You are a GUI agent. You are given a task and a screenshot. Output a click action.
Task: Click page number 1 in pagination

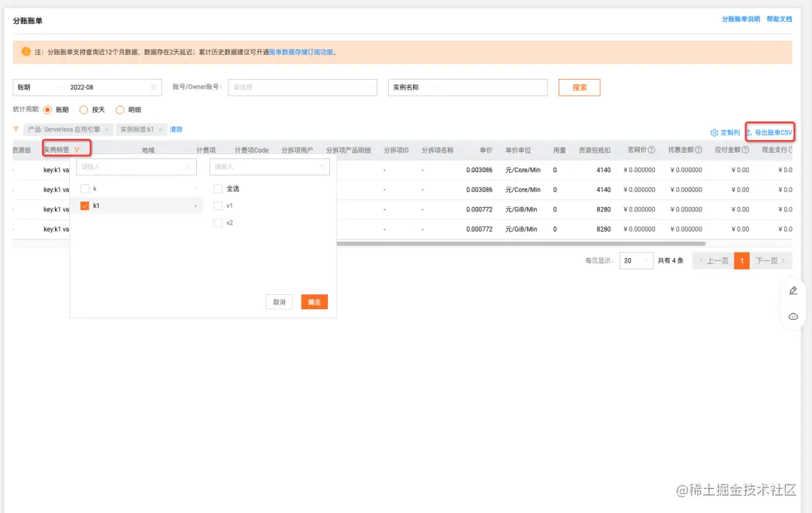pyautogui.click(x=742, y=261)
